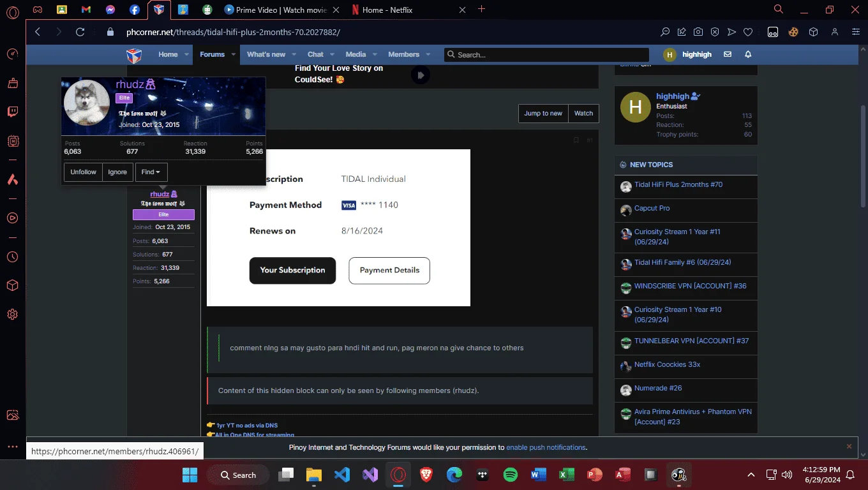The image size is (868, 490).
Task: Dismiss the push notification banner
Action: [849, 447]
